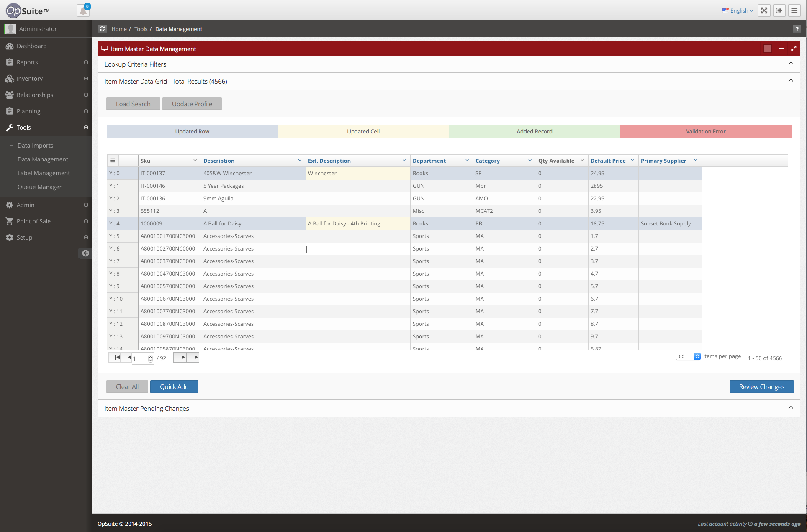Collapse the Tools menu section

(86, 128)
